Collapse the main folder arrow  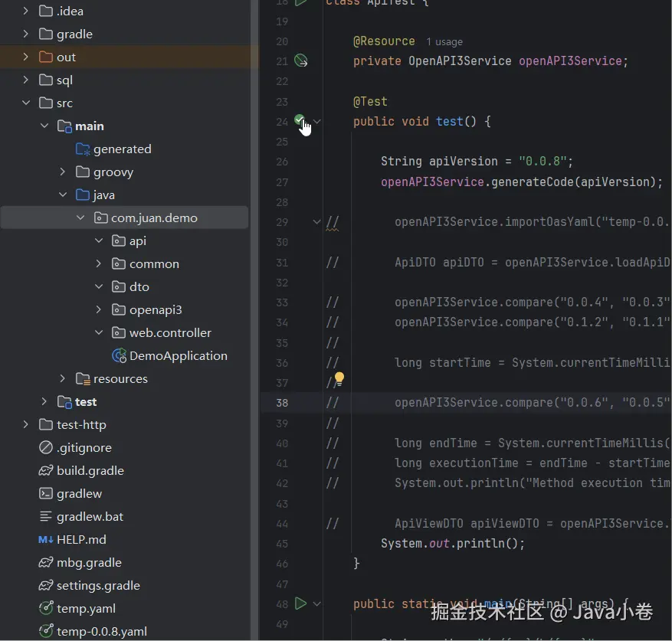click(x=44, y=126)
